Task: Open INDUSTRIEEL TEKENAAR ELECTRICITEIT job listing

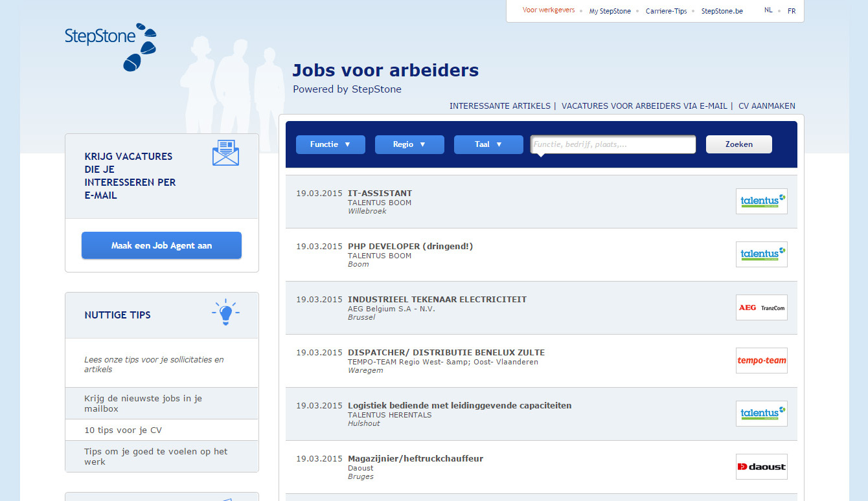Action: (x=437, y=300)
